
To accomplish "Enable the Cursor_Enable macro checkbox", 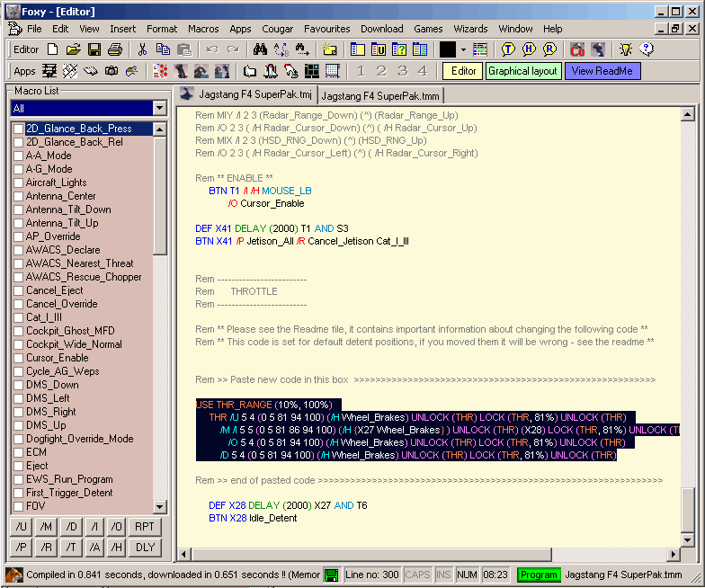I will pyautogui.click(x=19, y=358).
